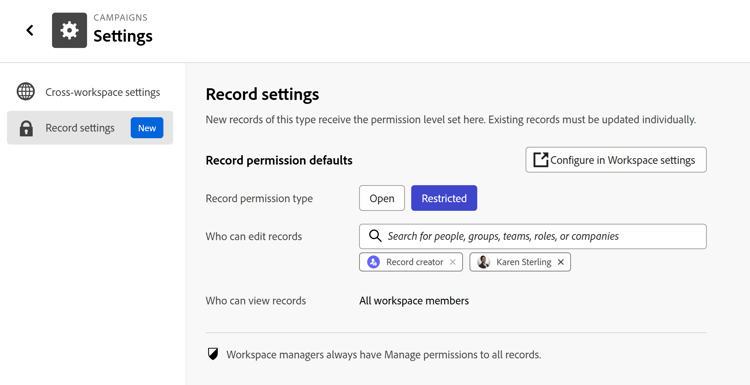Remove Karen Sterling from editors
Image resolution: width=750 pixels, height=385 pixels.
pos(561,262)
